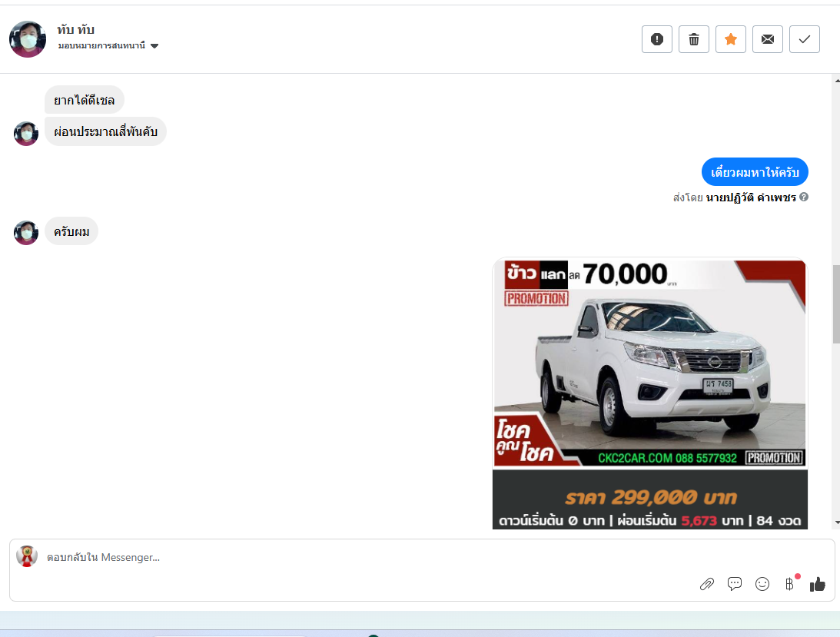Click the page avatar beside reply box

tap(27, 556)
